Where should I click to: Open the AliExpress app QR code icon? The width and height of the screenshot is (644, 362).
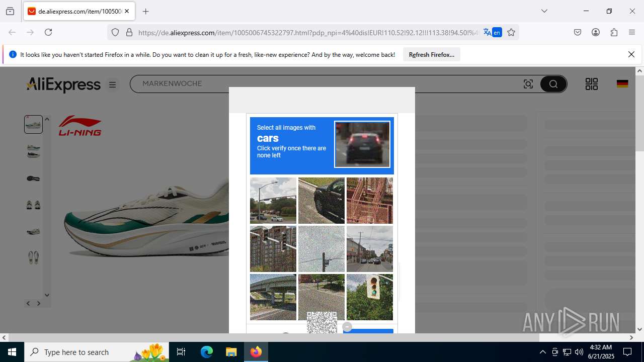[592, 84]
